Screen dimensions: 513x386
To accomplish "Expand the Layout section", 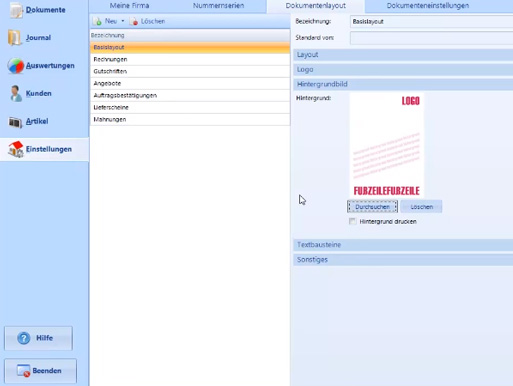I will pos(403,55).
